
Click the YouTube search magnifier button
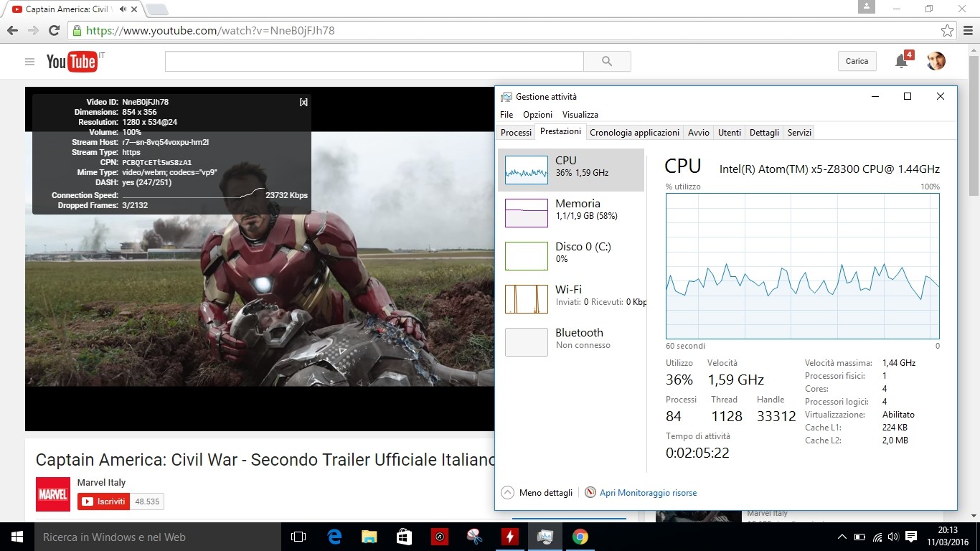tap(607, 62)
